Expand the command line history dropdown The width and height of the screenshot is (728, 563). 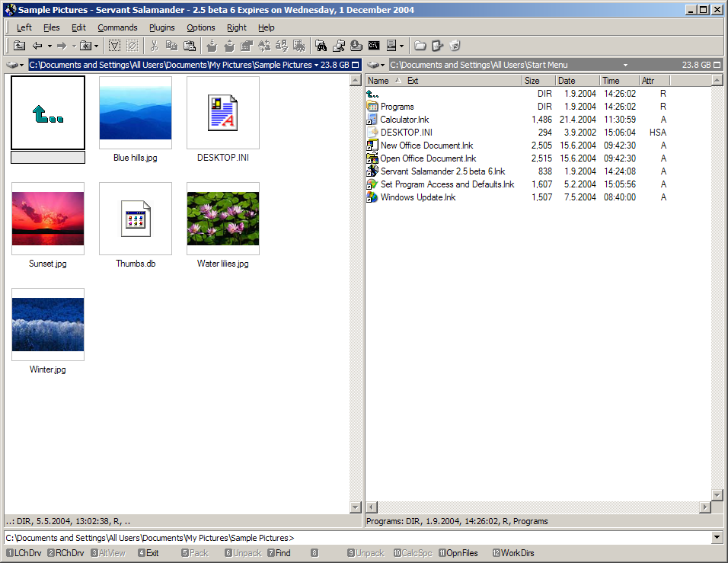(x=717, y=538)
